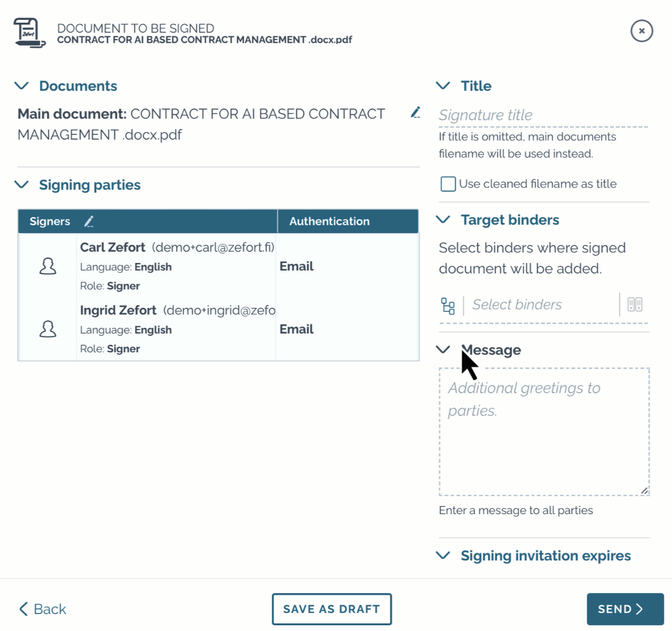
Task: Click the Save as Draft button
Action: click(x=332, y=609)
